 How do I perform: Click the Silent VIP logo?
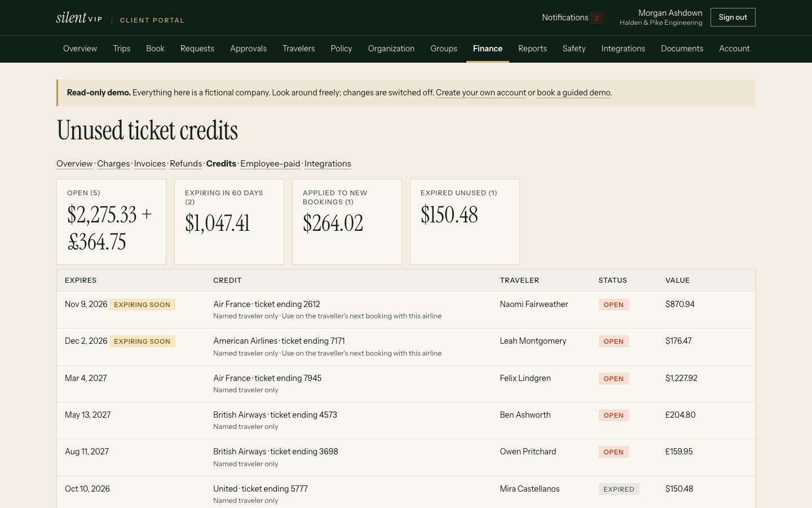[x=80, y=17]
